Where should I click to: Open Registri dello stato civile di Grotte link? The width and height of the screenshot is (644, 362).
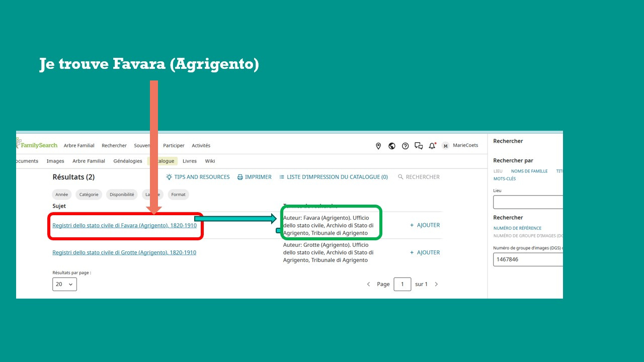124,252
